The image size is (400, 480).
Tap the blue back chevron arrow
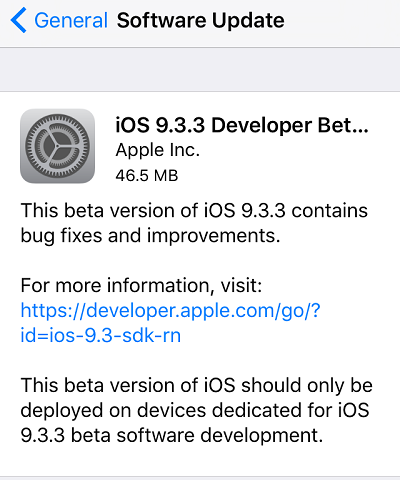click(x=19, y=21)
